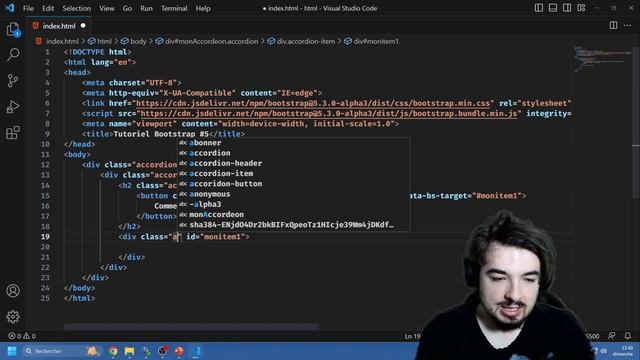Open File Explorer from the taskbar
The height and width of the screenshot is (360, 640).
(x=129, y=351)
